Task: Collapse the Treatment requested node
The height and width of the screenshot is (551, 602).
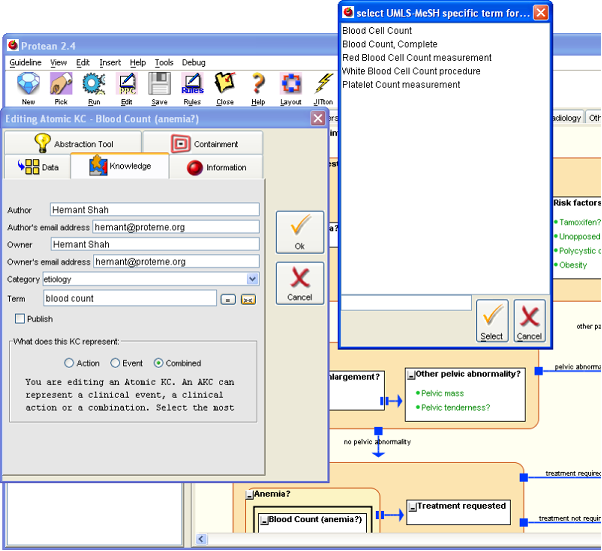Action: [x=411, y=508]
